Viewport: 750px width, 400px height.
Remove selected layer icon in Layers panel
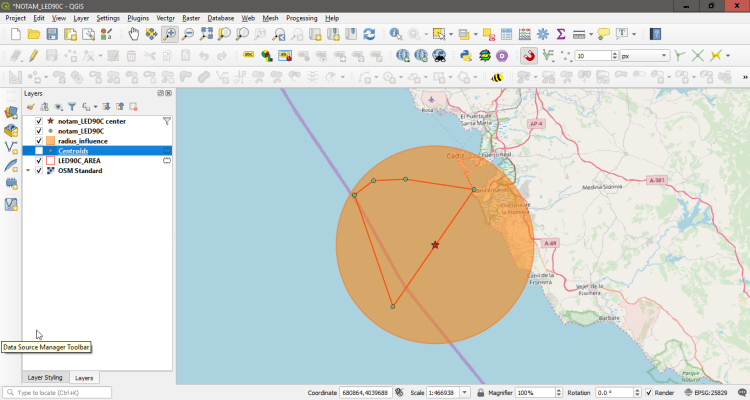coord(133,107)
